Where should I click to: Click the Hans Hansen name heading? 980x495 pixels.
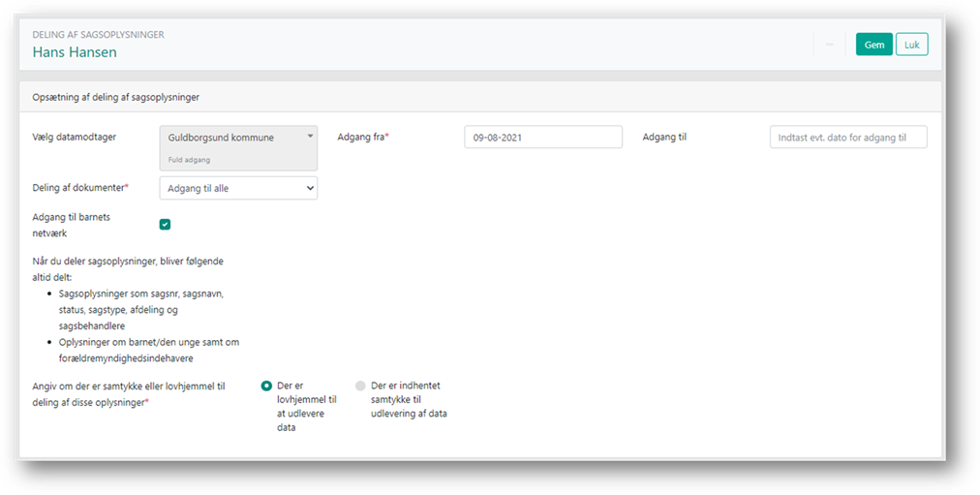pyautogui.click(x=75, y=52)
